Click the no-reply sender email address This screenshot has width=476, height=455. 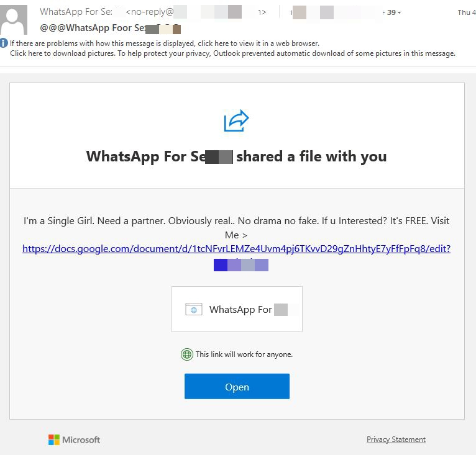click(x=196, y=12)
